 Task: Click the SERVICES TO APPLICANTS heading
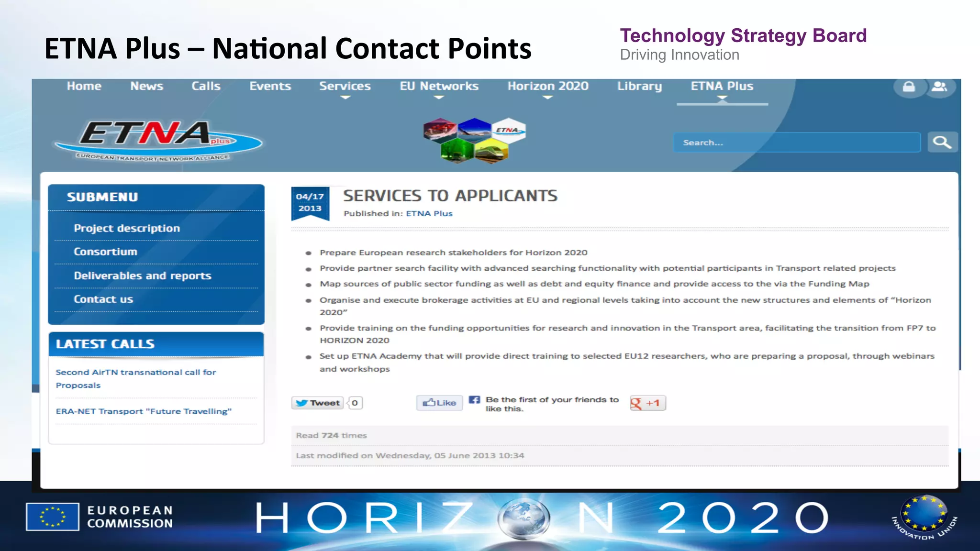point(450,196)
